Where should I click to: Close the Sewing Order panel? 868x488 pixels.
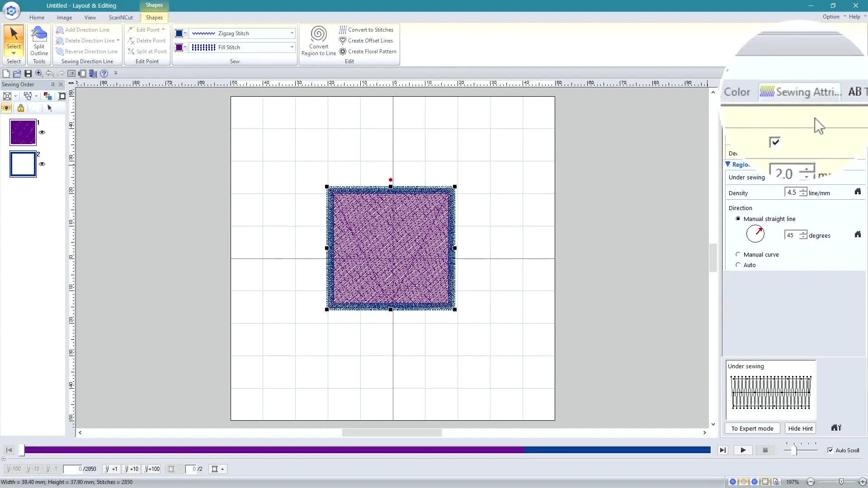(x=61, y=84)
